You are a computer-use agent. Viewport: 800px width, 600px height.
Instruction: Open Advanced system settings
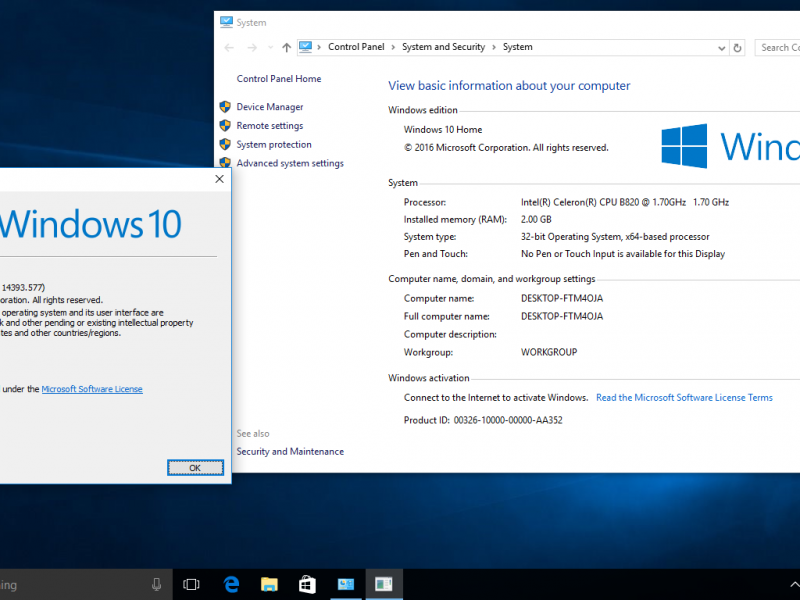click(x=290, y=163)
